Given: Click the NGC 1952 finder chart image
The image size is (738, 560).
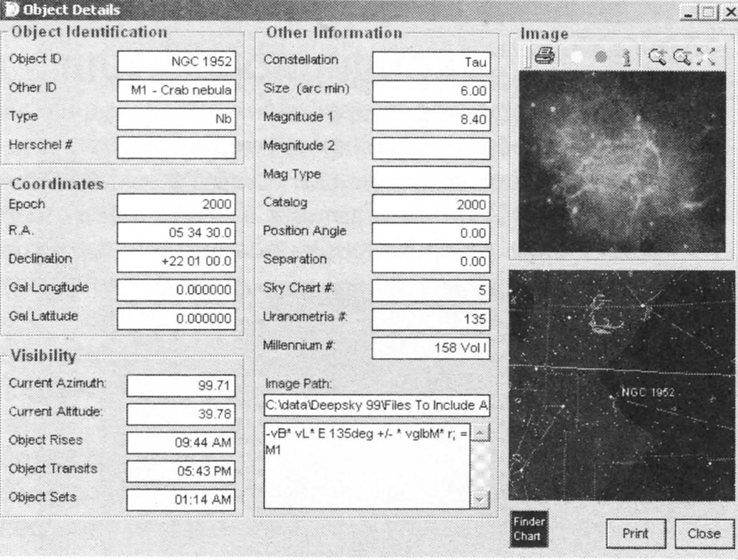Looking at the screenshot, I should coord(621,385).
